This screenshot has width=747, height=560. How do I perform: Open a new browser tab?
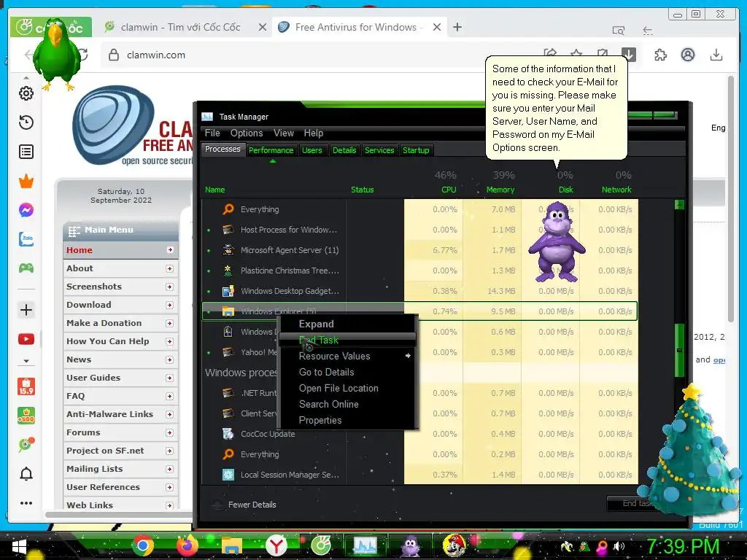pos(457,27)
